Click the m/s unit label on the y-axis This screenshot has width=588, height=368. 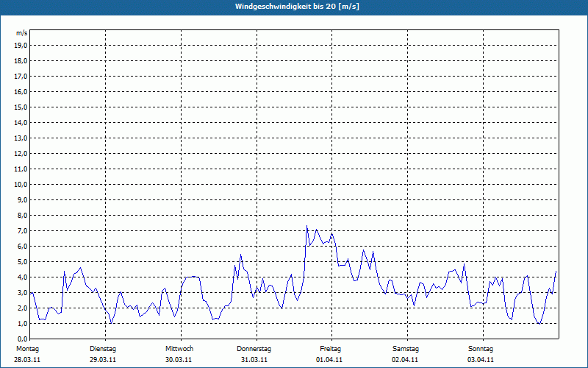point(22,33)
